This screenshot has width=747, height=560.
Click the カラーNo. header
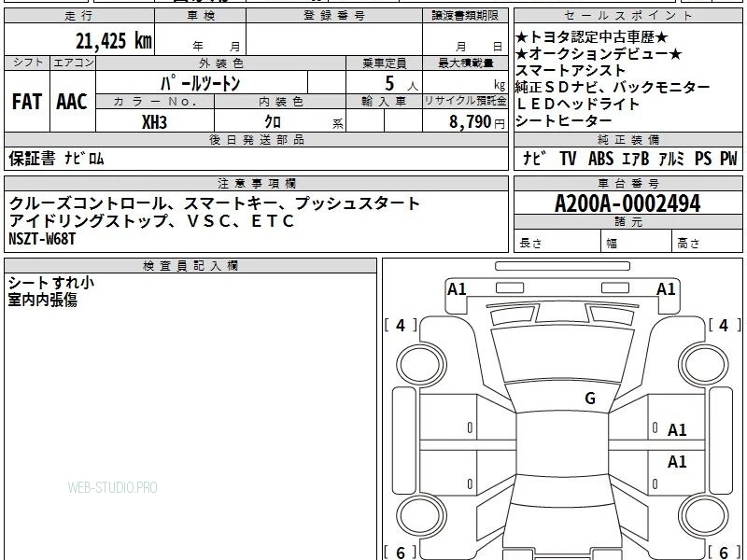click(155, 102)
